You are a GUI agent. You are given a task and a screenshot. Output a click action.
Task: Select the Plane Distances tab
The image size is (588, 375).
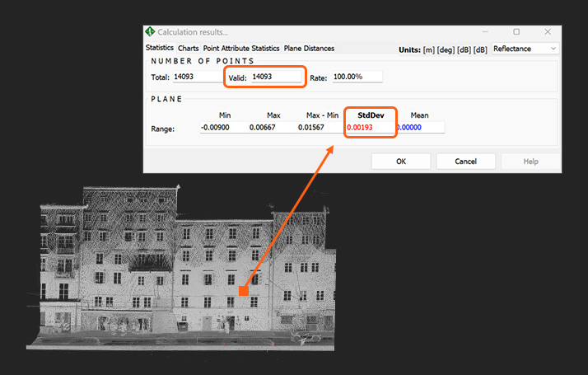(309, 48)
